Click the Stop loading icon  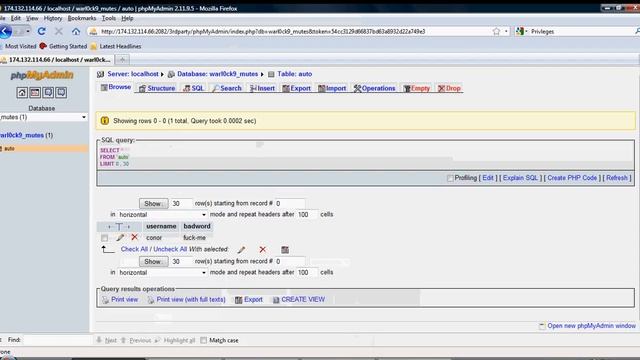point(59,31)
